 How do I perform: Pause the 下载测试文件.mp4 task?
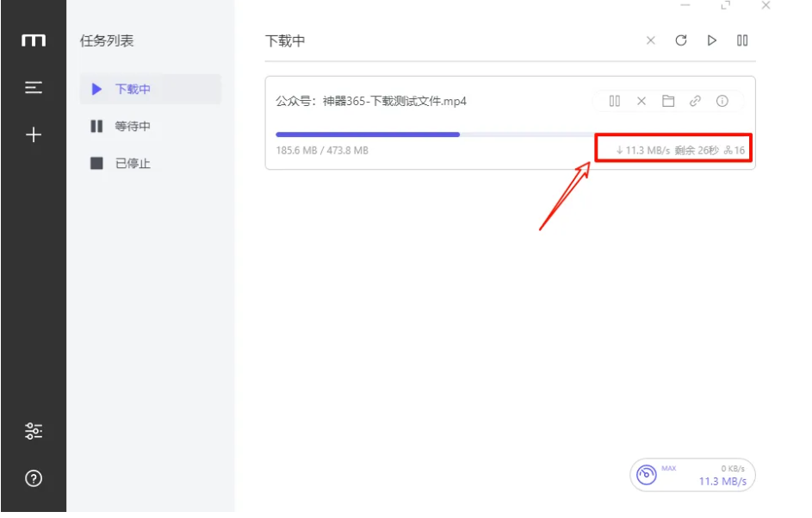point(615,101)
